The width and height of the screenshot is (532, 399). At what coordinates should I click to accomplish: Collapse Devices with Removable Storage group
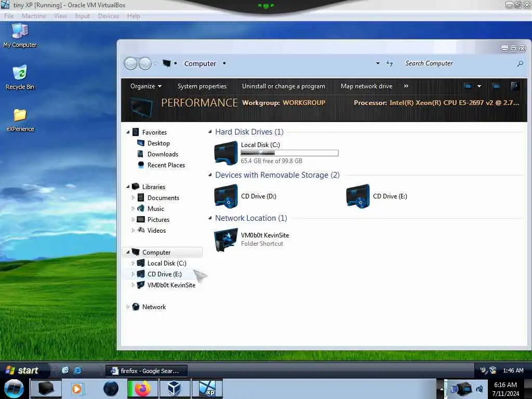tap(210, 175)
